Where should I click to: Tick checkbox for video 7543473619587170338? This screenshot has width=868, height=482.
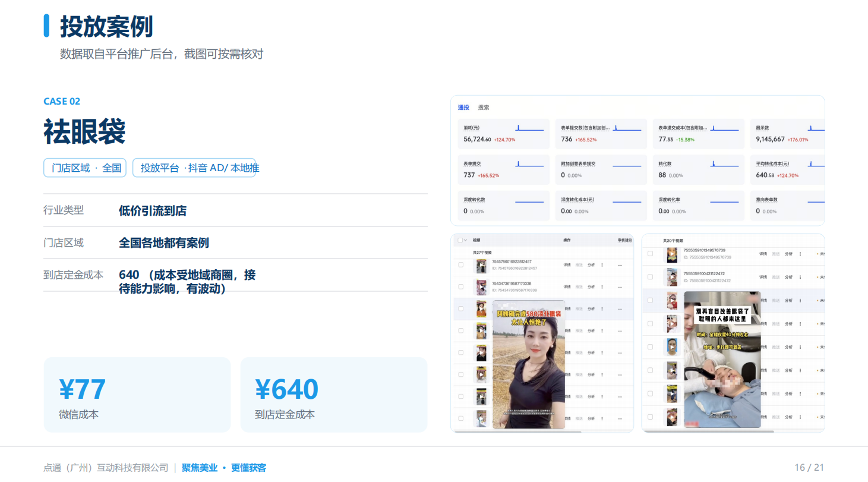461,287
